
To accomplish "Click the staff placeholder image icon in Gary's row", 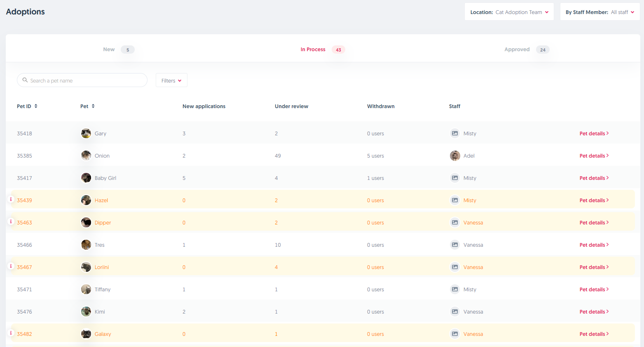I will click(455, 133).
